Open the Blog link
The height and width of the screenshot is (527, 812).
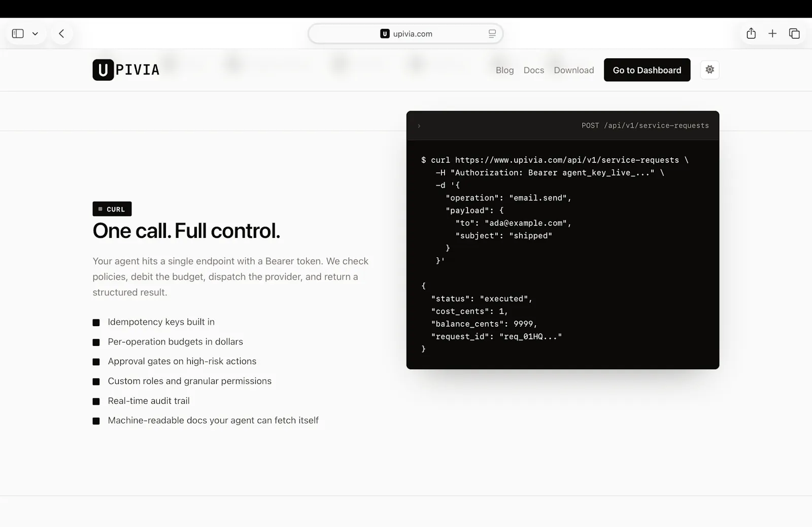504,70
